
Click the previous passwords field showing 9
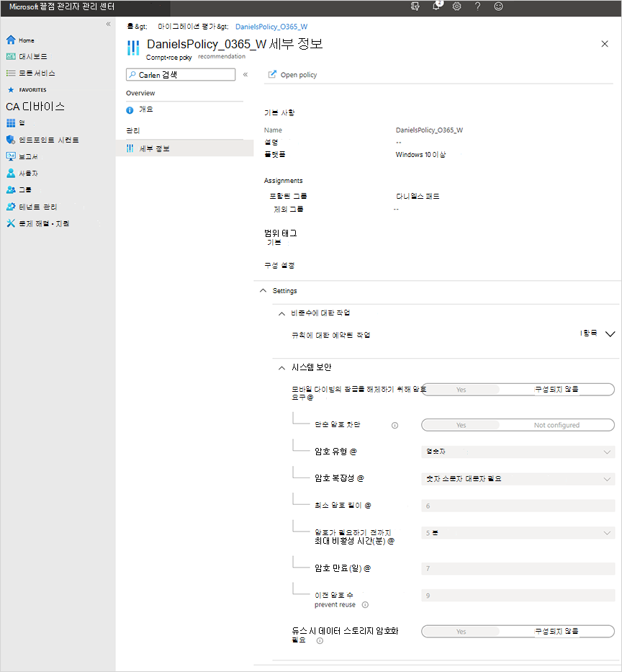[518, 595]
